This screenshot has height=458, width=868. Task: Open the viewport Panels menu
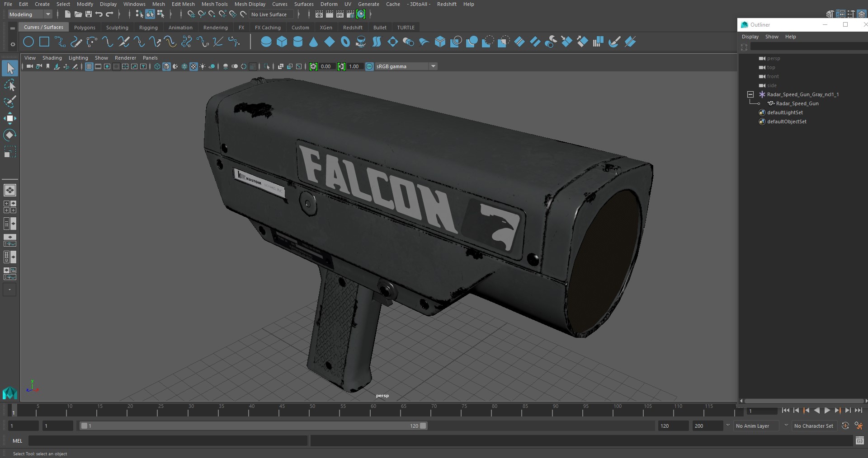(x=150, y=58)
